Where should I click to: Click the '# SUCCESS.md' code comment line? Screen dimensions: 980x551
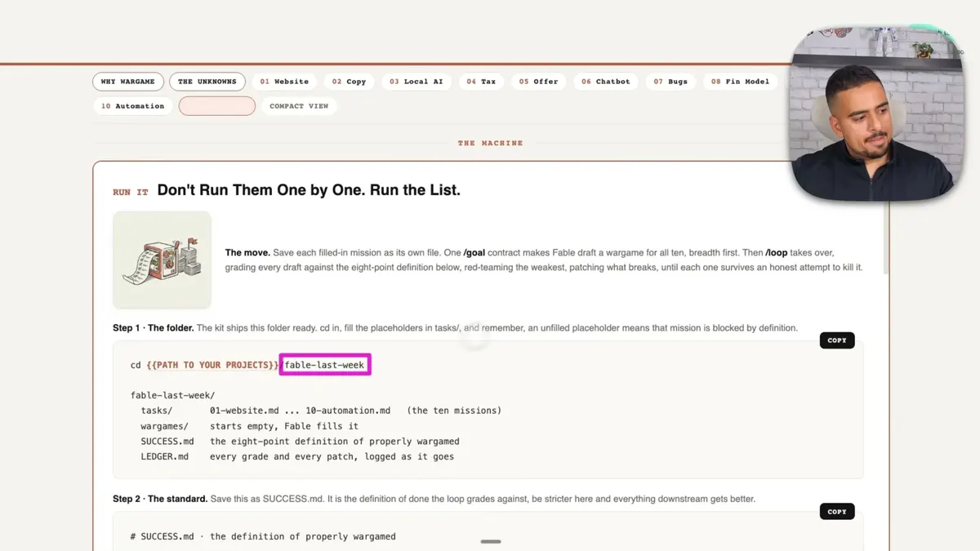pyautogui.click(x=263, y=536)
